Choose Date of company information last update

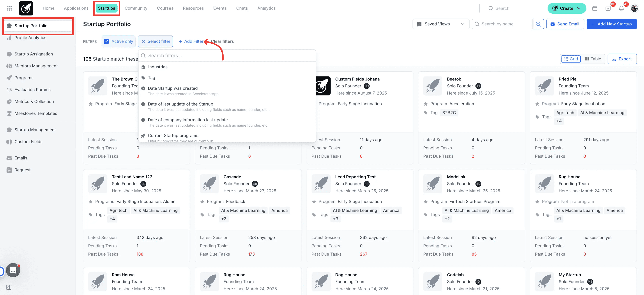[x=227, y=123]
